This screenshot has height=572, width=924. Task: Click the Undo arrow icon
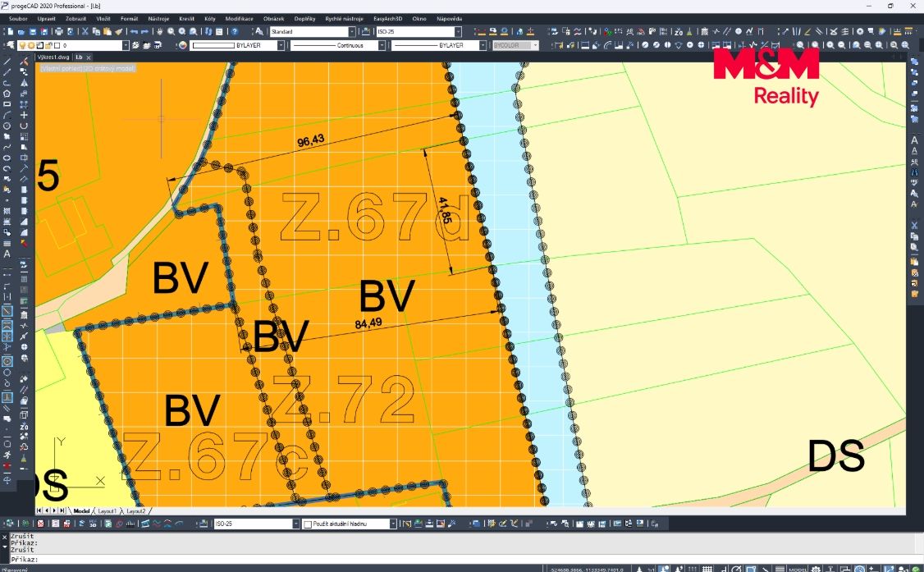click(133, 32)
